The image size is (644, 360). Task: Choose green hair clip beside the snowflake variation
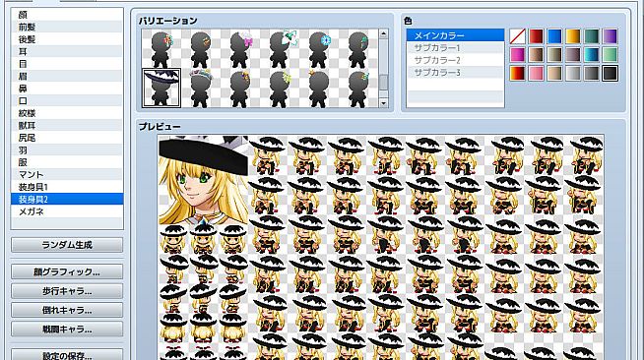(x=358, y=49)
